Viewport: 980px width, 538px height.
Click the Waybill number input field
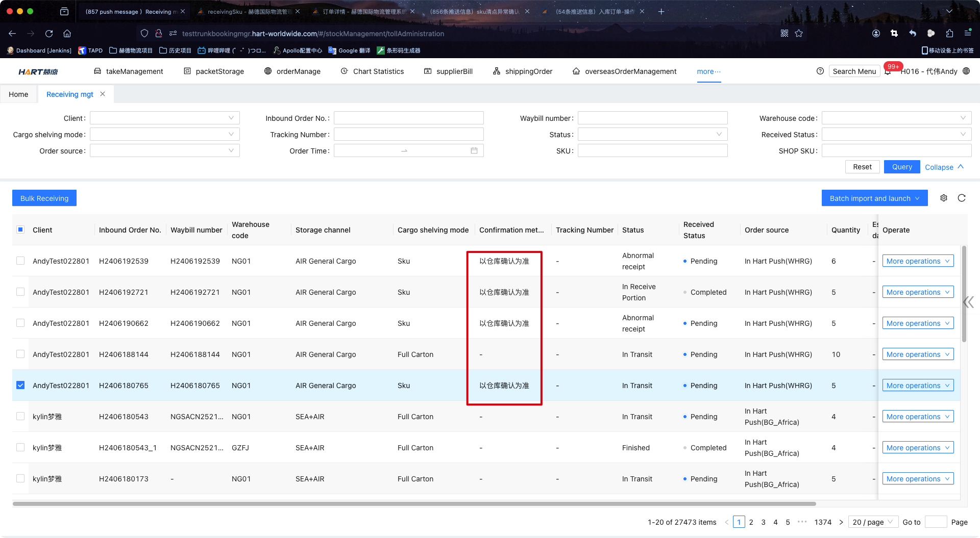pos(652,118)
